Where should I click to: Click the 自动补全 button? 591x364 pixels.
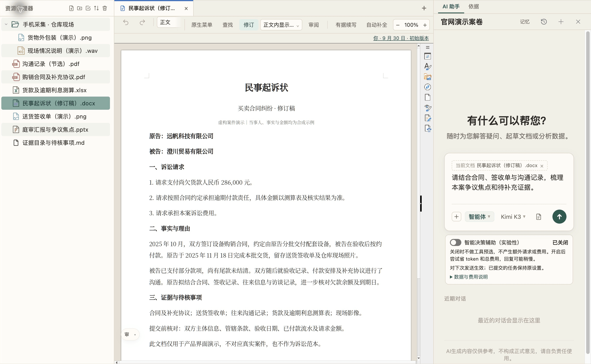[x=377, y=25]
